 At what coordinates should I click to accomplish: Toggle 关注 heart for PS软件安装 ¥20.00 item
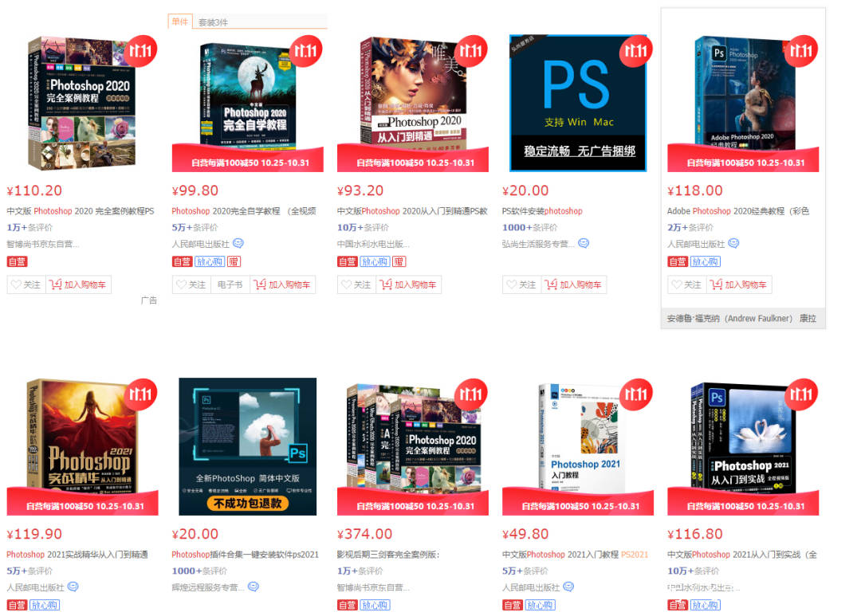click(521, 284)
